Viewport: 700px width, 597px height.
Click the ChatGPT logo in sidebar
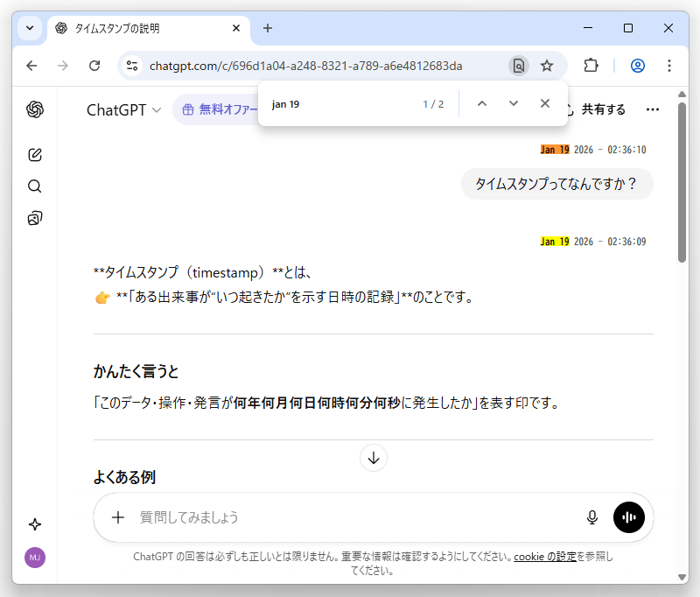point(35,109)
